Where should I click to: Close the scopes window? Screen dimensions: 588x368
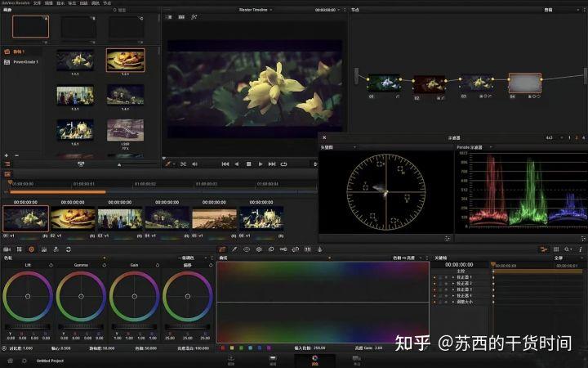[324, 138]
